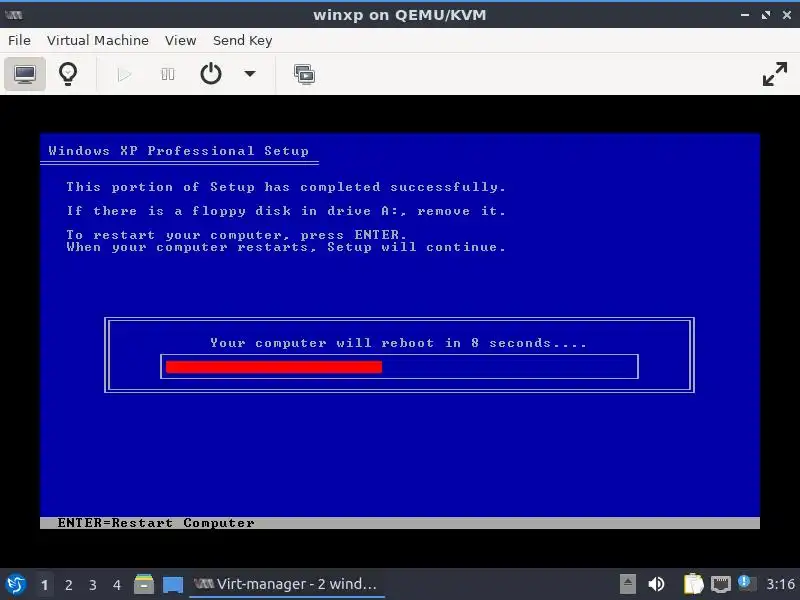800x600 pixels.
Task: Open the volume control tray icon
Action: 656,584
